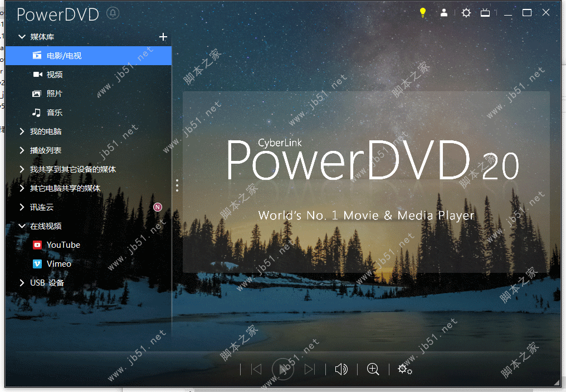This screenshot has width=566, height=392.
Task: Click the 我的电脑 label
Action: pyautogui.click(x=46, y=131)
